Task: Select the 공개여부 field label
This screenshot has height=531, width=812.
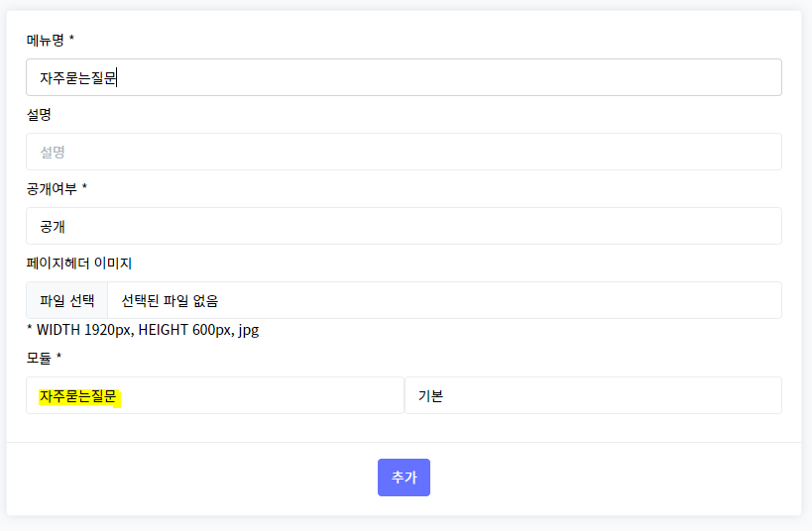Action: pos(52,189)
